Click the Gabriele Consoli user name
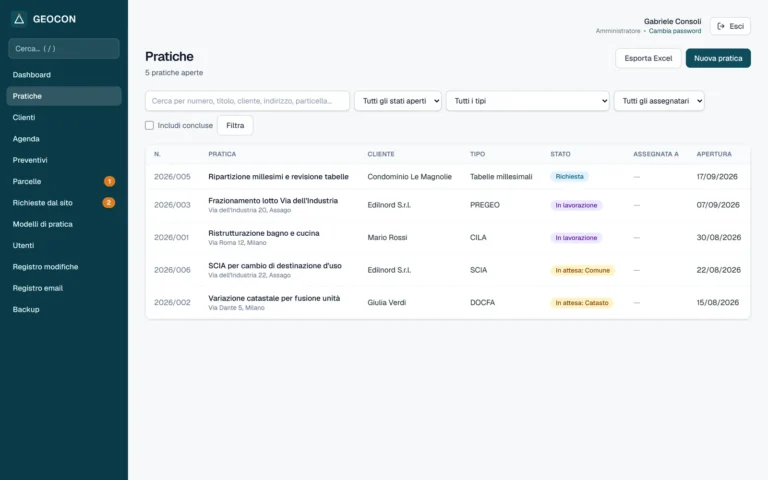Screen dimensions: 768x480 click(x=672, y=22)
